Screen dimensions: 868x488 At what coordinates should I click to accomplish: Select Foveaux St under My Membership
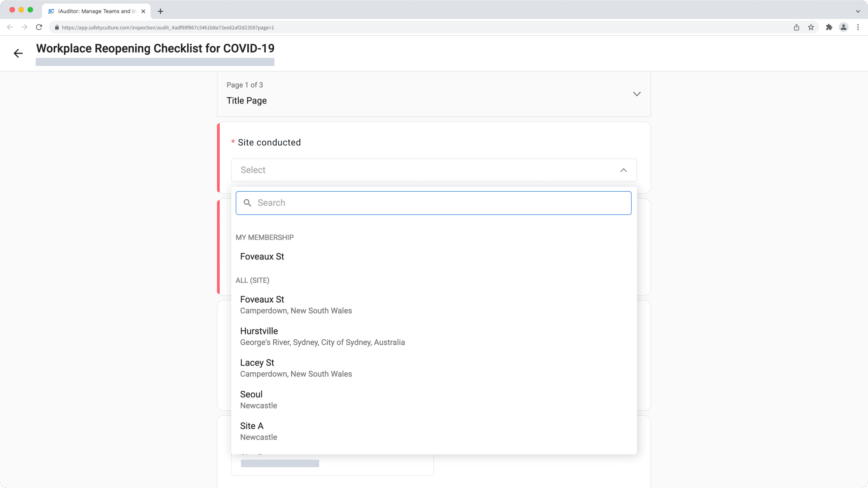tap(262, 256)
